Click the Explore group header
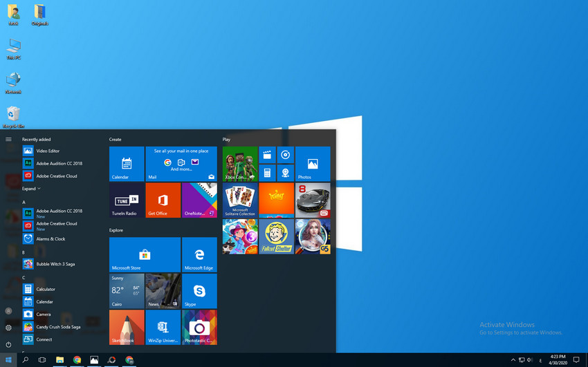This screenshot has height=367, width=588. click(116, 230)
